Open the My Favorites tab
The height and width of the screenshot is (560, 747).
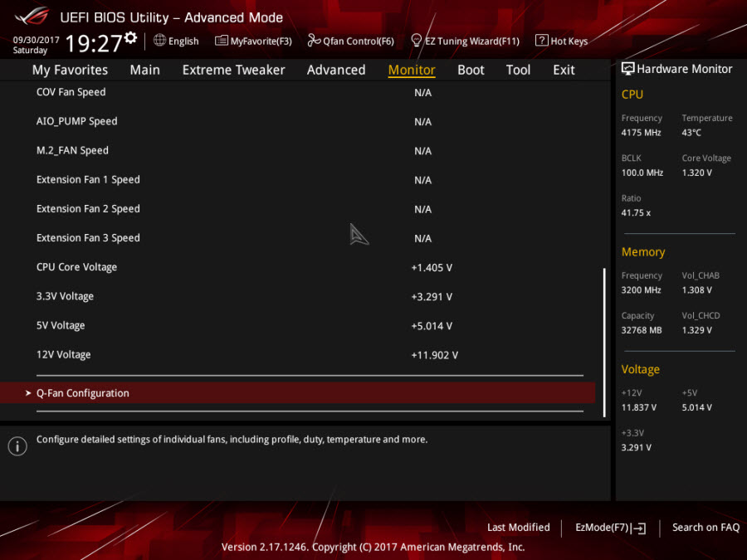tap(70, 70)
